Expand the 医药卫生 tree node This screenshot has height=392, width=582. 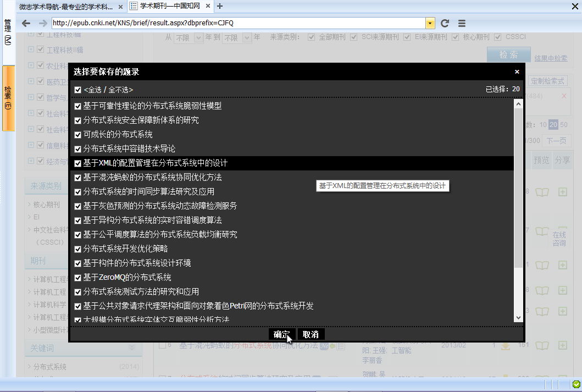click(31, 81)
